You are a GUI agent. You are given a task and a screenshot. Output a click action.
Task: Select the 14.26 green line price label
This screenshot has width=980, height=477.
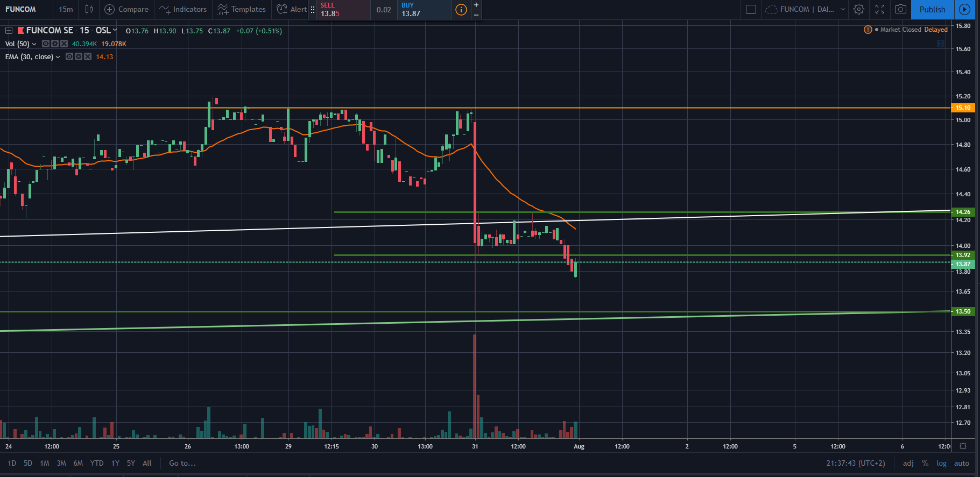point(963,212)
